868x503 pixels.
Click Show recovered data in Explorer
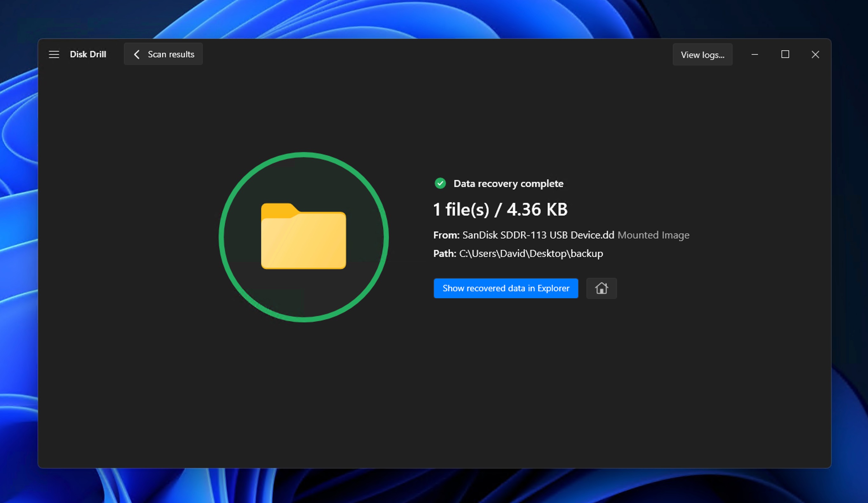tap(505, 288)
